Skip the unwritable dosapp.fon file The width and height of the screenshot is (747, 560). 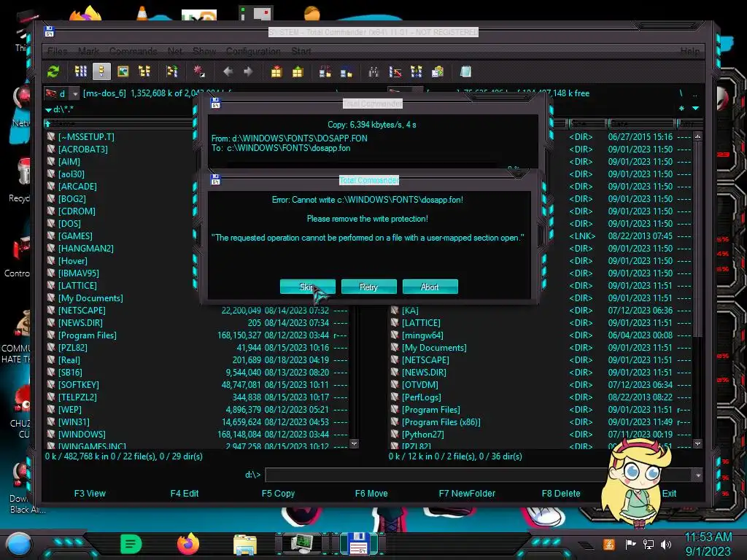coord(308,287)
